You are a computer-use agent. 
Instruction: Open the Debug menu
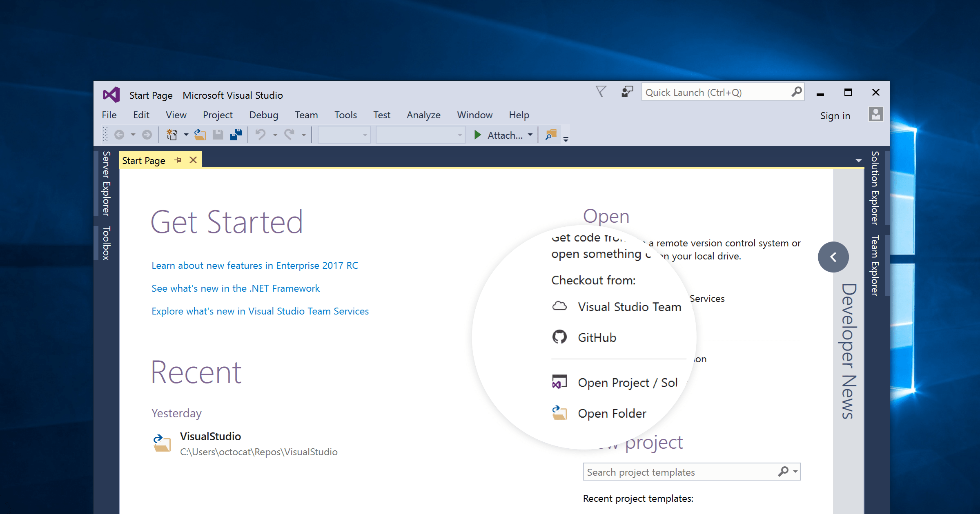click(x=263, y=115)
